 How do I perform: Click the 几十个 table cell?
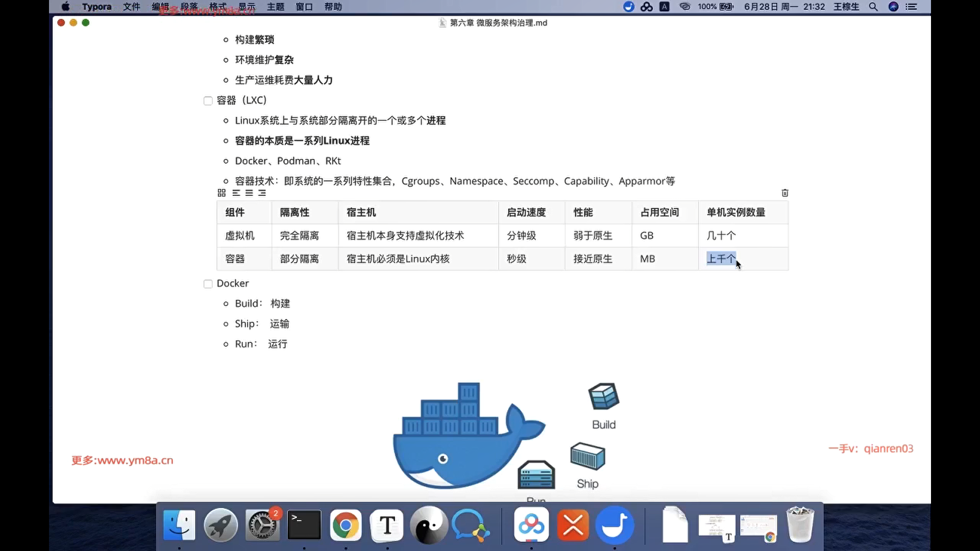tap(721, 236)
